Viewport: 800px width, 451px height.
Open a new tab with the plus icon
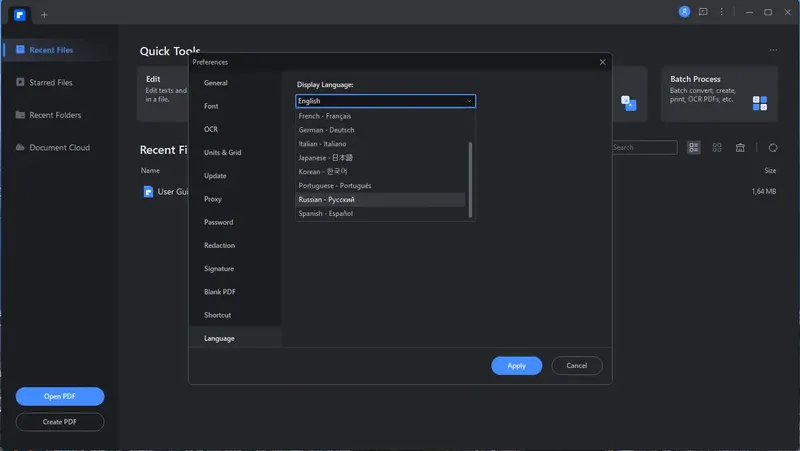click(44, 15)
